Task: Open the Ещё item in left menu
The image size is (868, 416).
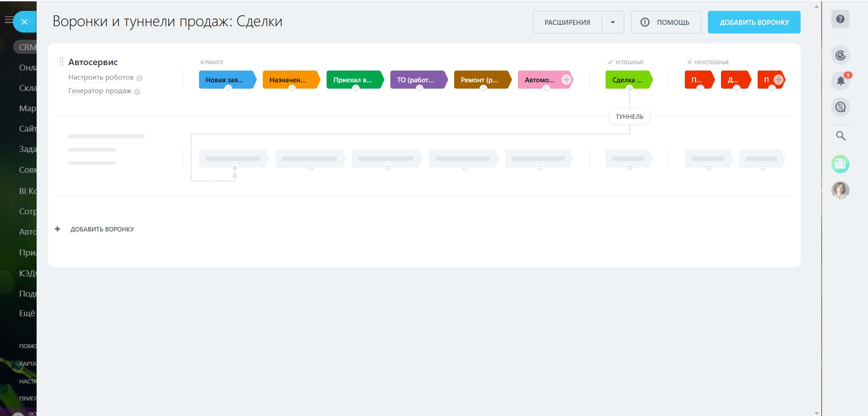Action: pyautogui.click(x=27, y=313)
